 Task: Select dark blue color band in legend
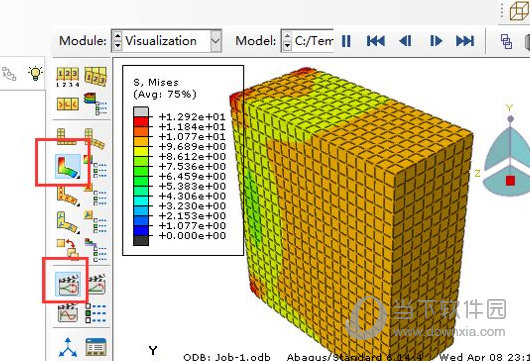(x=141, y=231)
